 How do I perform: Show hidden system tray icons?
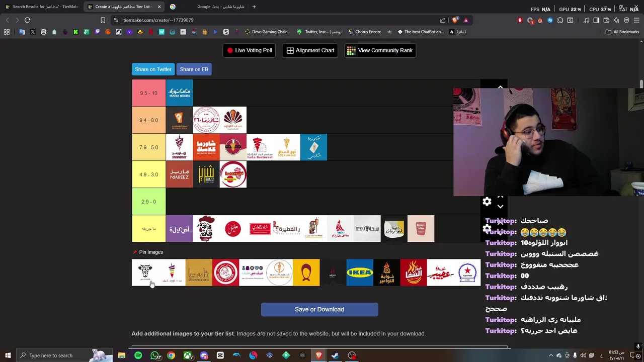(x=551, y=355)
